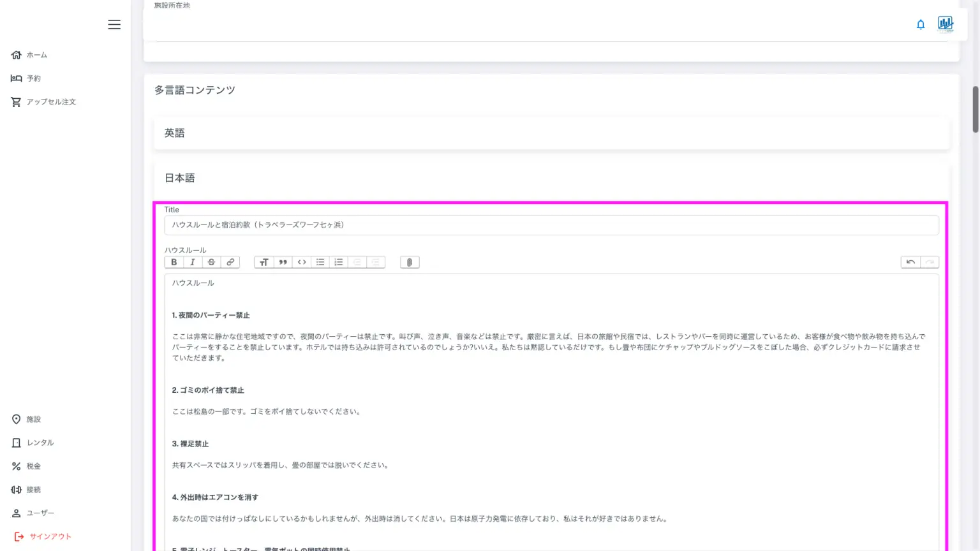
Task: Click the Title input field
Action: (551, 225)
